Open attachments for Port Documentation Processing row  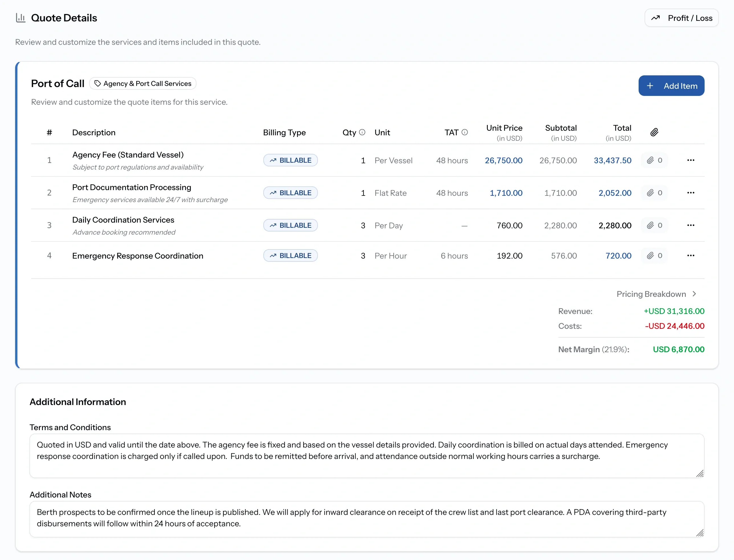654,193
